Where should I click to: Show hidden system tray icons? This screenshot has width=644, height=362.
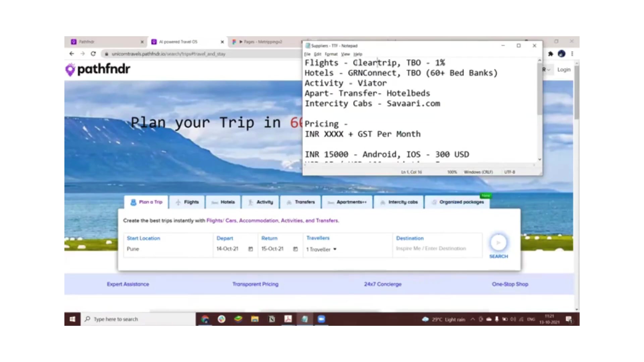coord(473,319)
